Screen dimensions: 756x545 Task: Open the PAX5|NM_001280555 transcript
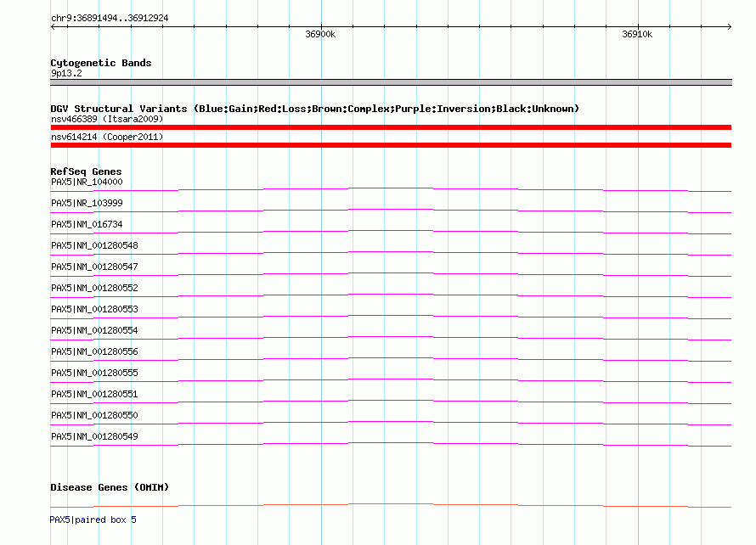click(x=94, y=373)
